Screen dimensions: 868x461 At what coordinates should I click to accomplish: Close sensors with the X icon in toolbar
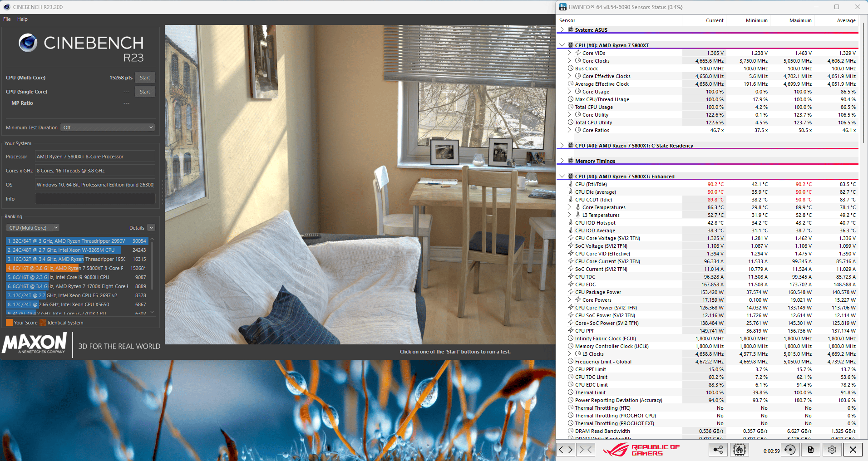coord(853,450)
